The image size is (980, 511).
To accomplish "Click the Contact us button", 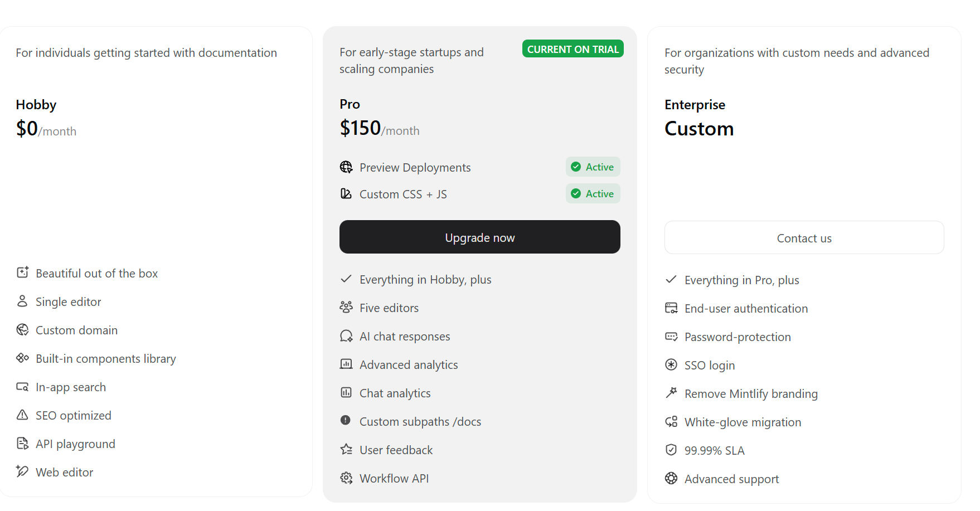I will (804, 238).
